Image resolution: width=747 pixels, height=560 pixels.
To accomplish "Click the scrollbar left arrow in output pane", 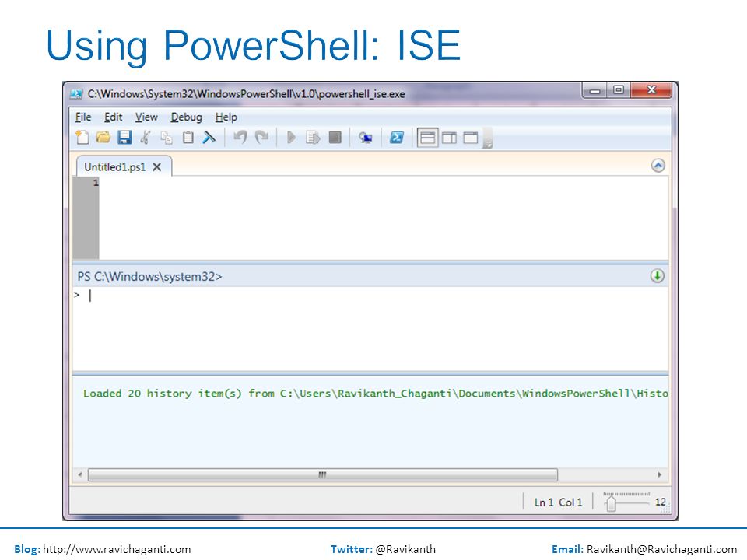I will point(80,474).
